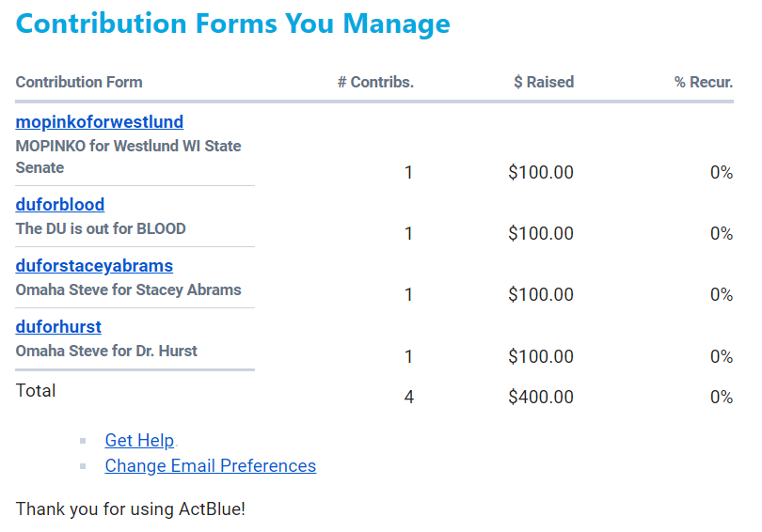Click the Get Help link
Viewport: 762px width, 532px height.
(139, 441)
